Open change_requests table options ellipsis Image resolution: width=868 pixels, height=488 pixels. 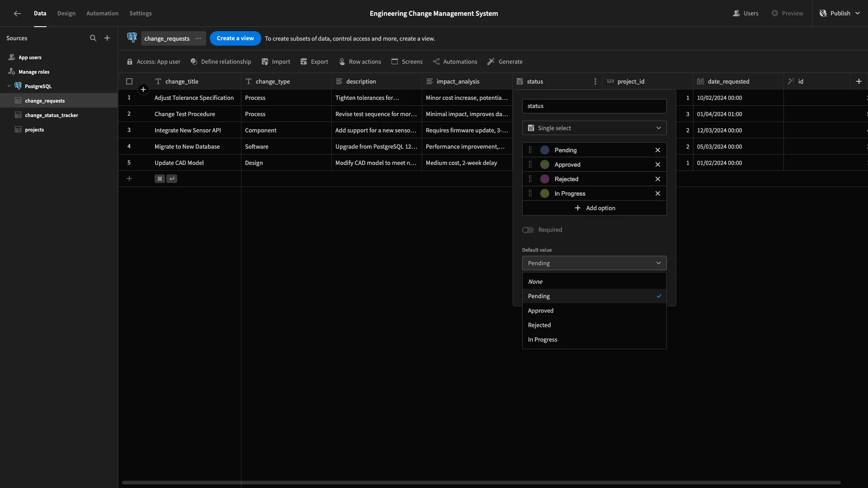[x=198, y=38]
